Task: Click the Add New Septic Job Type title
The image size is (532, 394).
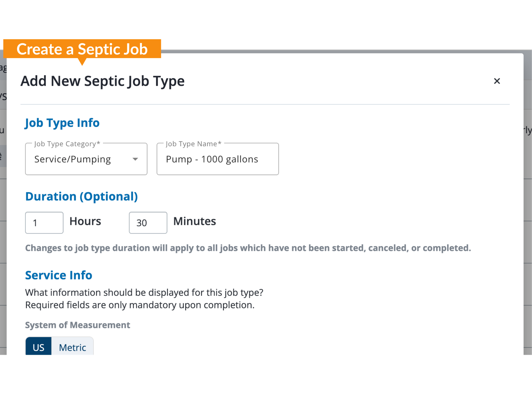Action: point(103,81)
